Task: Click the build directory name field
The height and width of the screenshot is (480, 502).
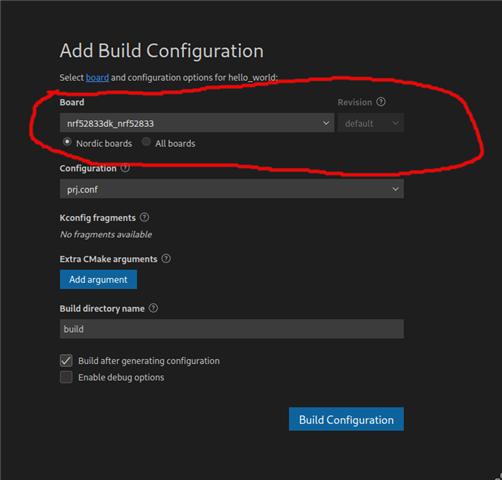Action: [232, 329]
